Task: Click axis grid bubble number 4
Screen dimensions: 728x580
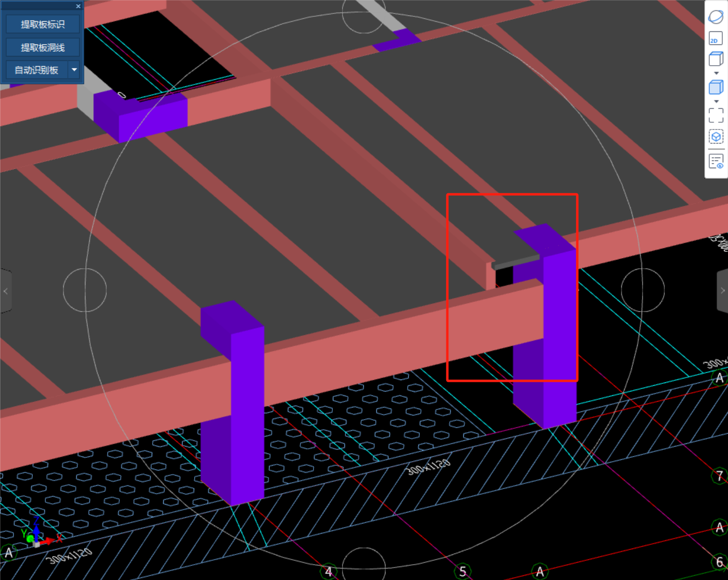Action: coord(328,572)
